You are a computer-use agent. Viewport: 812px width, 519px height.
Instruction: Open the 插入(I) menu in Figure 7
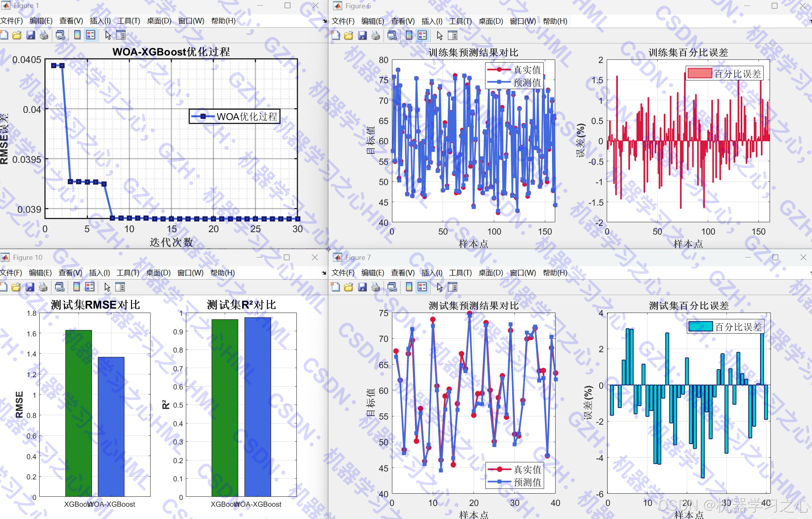tap(432, 273)
